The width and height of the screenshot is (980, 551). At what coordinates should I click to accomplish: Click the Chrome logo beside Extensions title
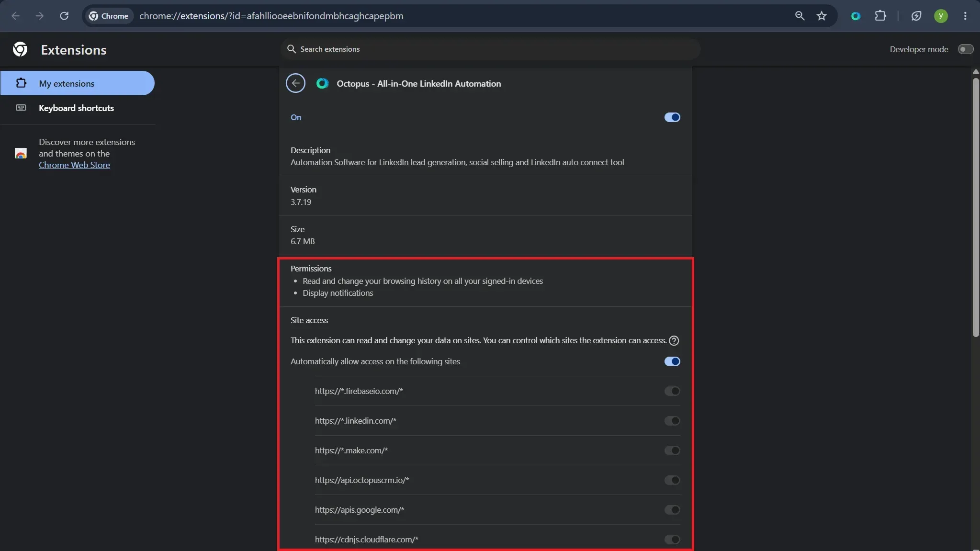[x=20, y=49]
